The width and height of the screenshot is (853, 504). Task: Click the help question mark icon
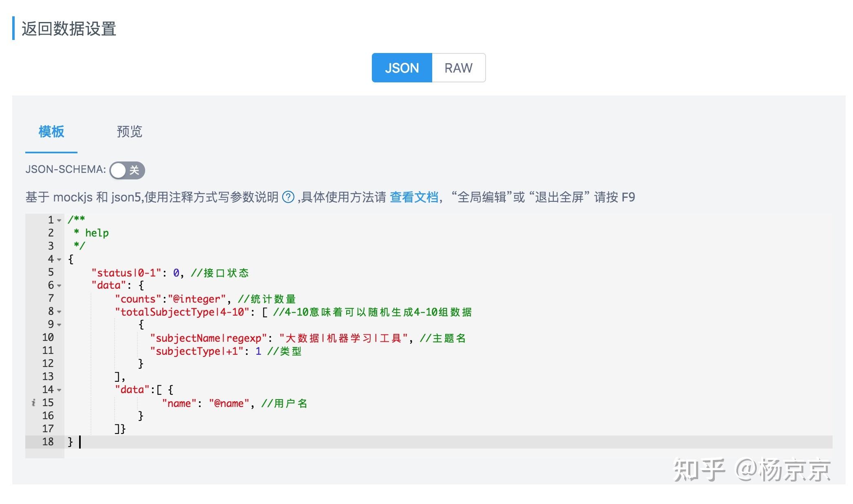pyautogui.click(x=288, y=197)
